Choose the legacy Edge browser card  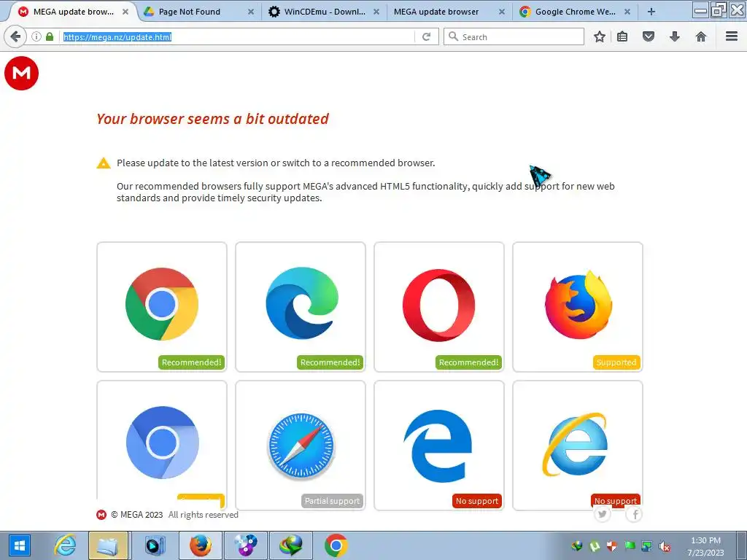[x=439, y=446]
